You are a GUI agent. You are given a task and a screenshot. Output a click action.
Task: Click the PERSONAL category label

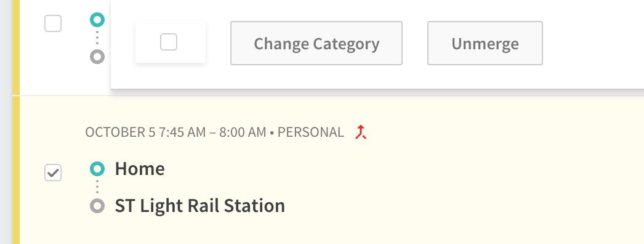311,132
